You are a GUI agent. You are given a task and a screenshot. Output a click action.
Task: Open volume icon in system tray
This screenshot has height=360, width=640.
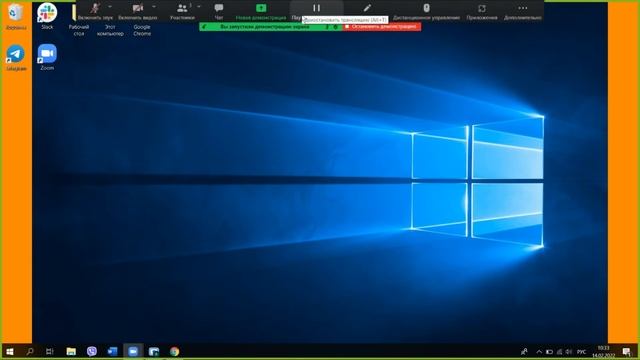point(569,351)
